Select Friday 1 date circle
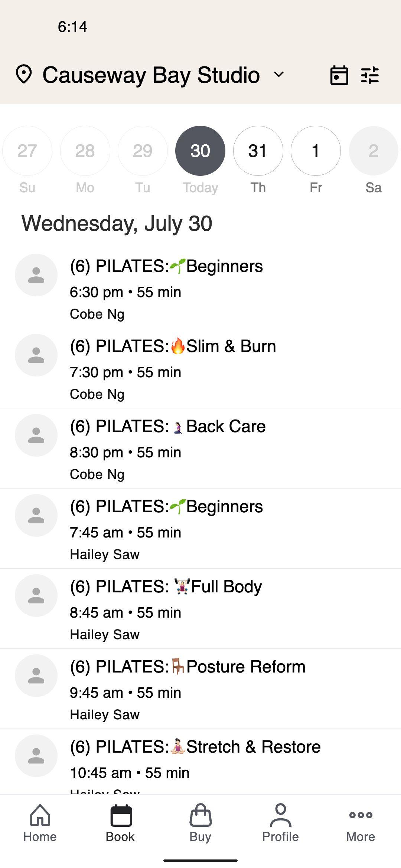This screenshot has height=868, width=401. (316, 151)
